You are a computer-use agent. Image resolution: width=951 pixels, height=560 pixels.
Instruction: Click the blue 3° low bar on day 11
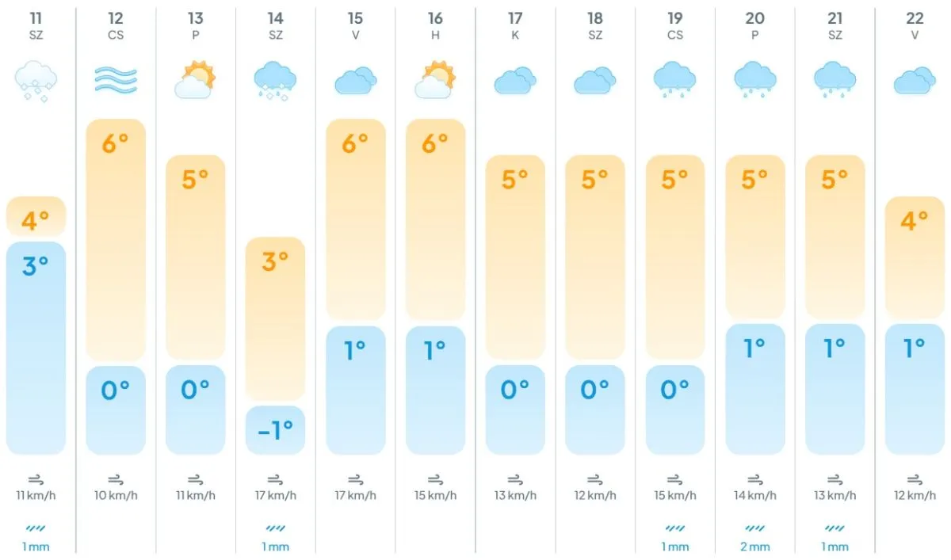coord(36,348)
